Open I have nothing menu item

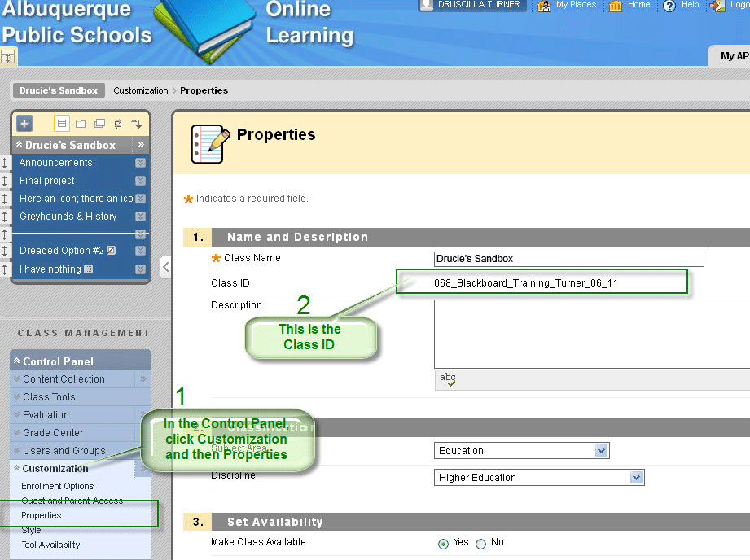pos(50,269)
